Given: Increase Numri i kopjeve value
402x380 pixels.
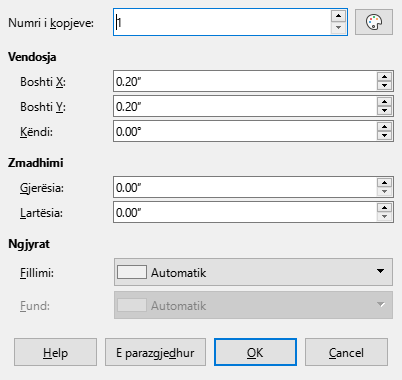Looking at the screenshot, I should coord(338,16).
